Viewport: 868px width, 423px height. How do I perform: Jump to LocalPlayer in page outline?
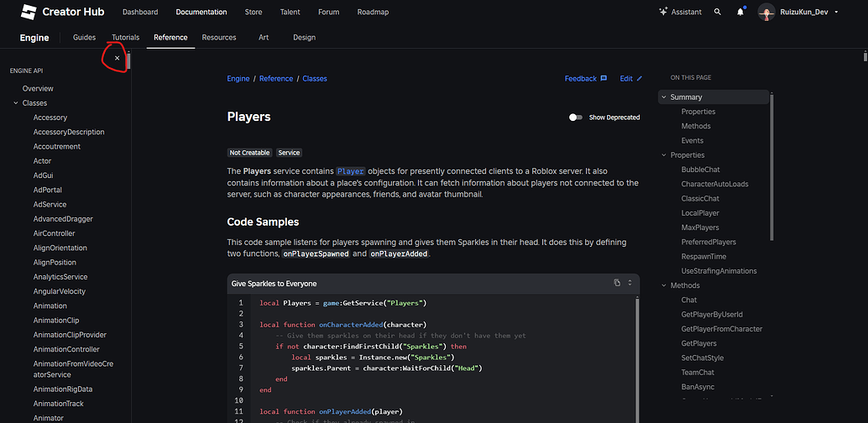coord(700,213)
